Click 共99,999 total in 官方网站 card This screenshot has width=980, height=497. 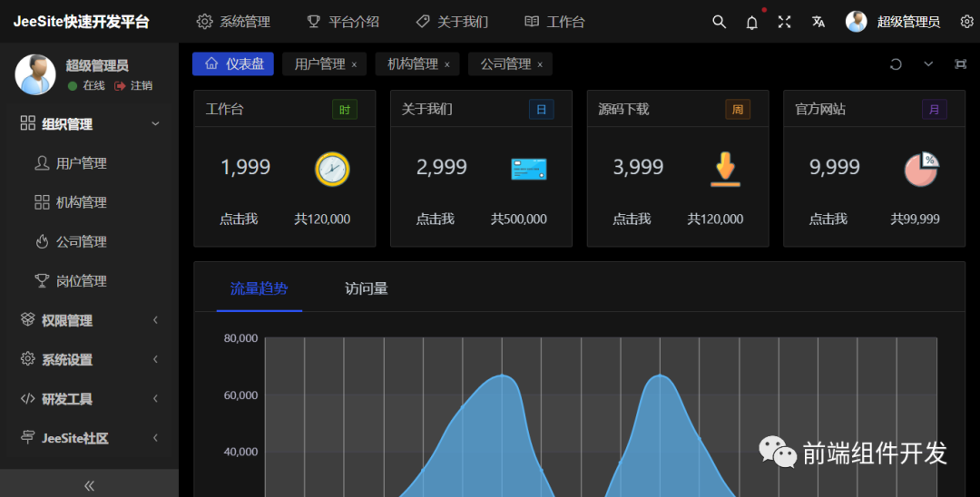pos(915,219)
